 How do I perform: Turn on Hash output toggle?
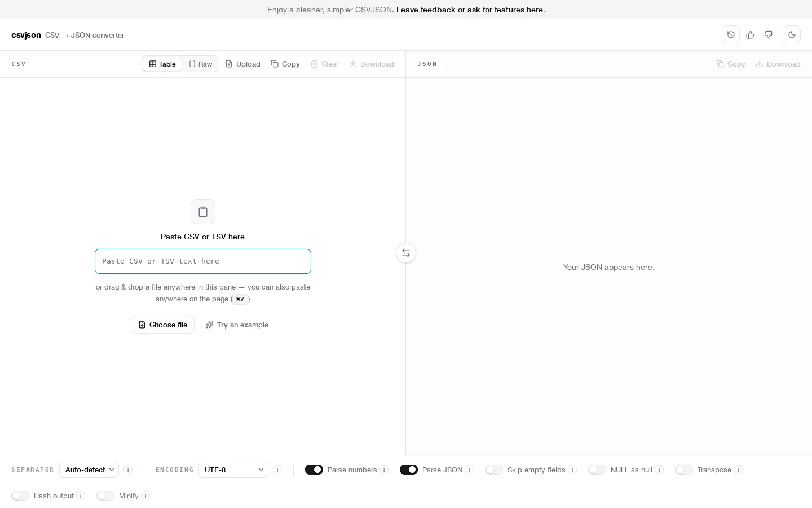click(x=20, y=496)
